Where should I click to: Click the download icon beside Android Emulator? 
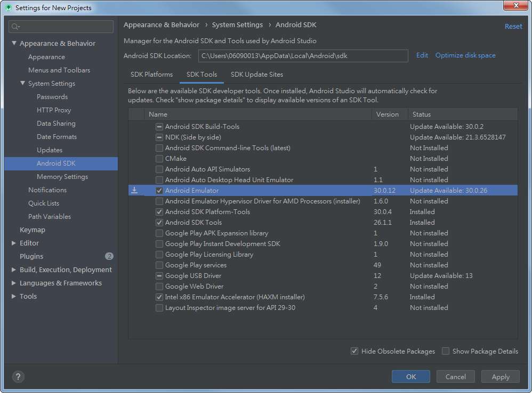[134, 190]
